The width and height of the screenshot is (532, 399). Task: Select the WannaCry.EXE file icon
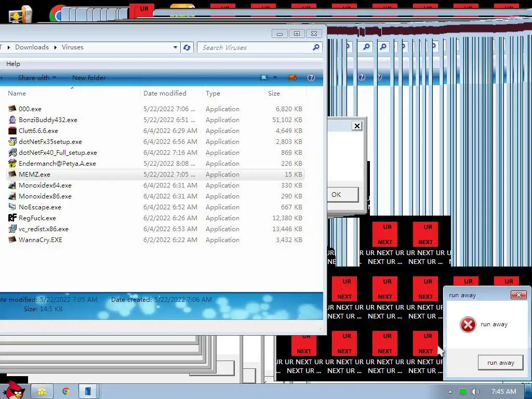coord(12,240)
